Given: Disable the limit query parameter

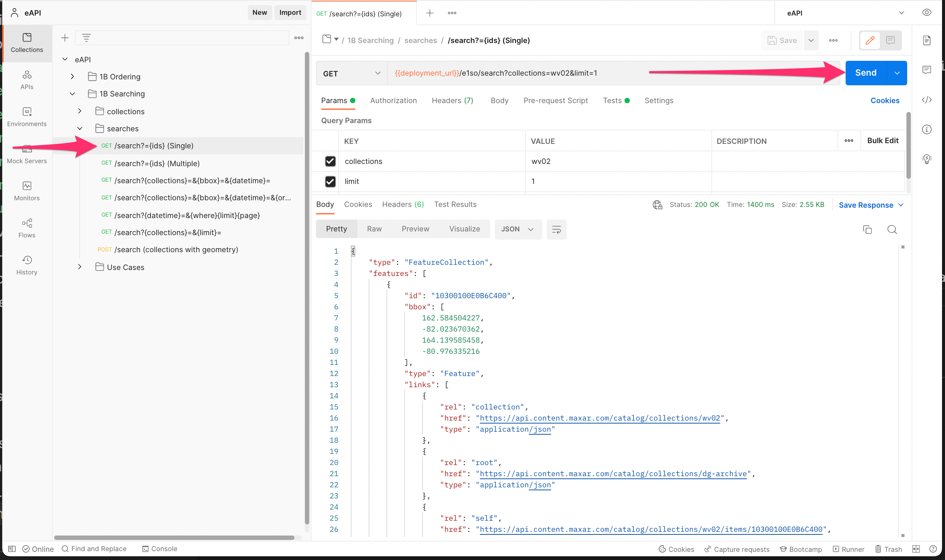Looking at the screenshot, I should [x=330, y=181].
